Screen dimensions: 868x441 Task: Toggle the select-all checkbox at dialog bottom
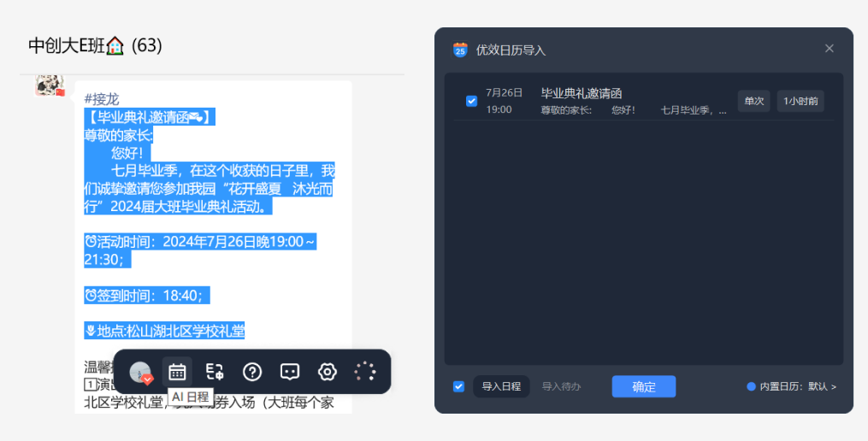point(458,386)
